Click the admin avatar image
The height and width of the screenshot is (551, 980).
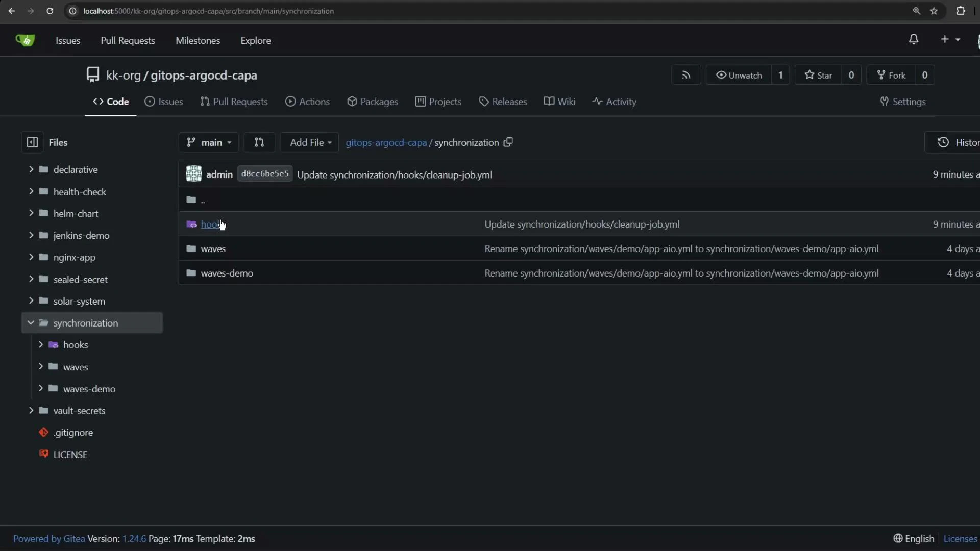coord(194,174)
